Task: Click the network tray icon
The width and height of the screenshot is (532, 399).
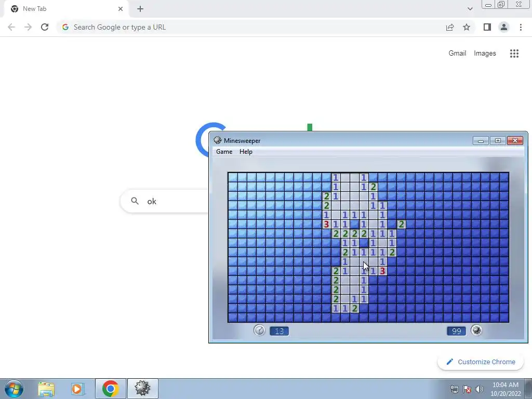Action: point(454,390)
